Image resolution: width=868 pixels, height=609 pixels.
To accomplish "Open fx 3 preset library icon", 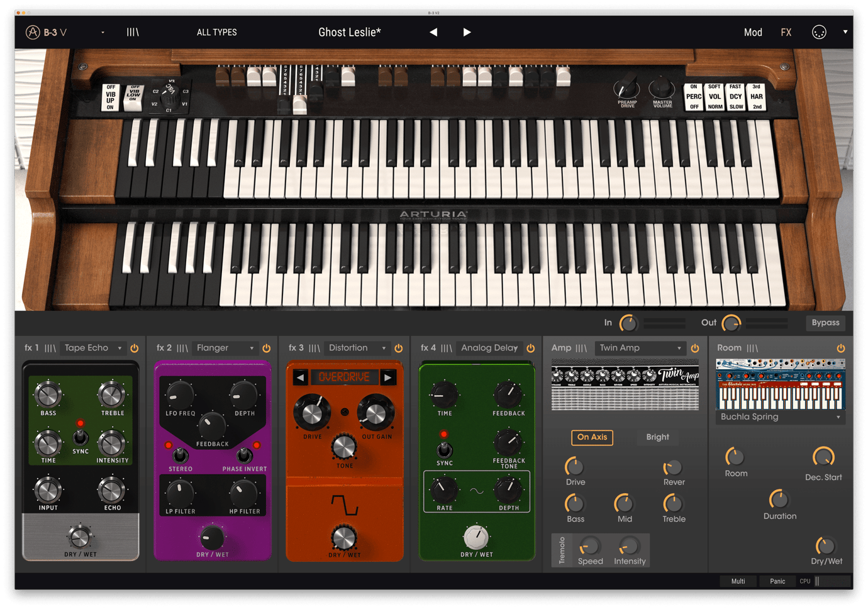I will (314, 348).
